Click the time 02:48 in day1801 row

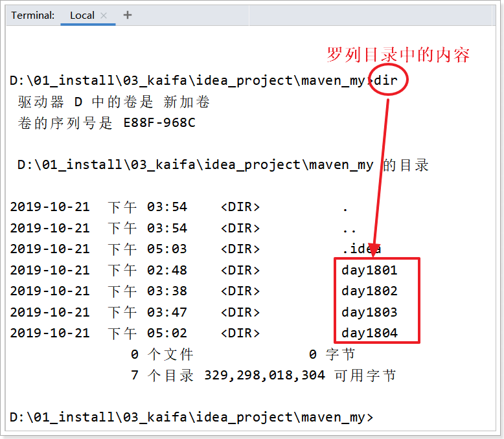[167, 270]
